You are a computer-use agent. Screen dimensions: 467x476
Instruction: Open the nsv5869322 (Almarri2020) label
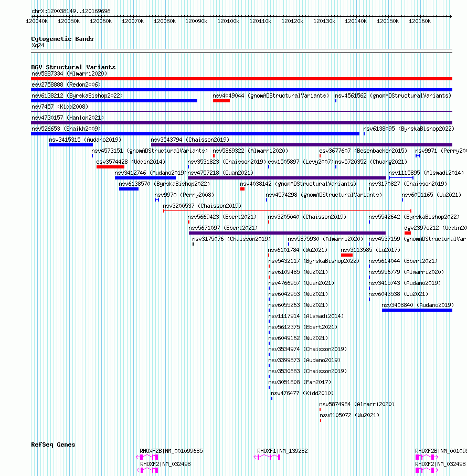click(250, 151)
